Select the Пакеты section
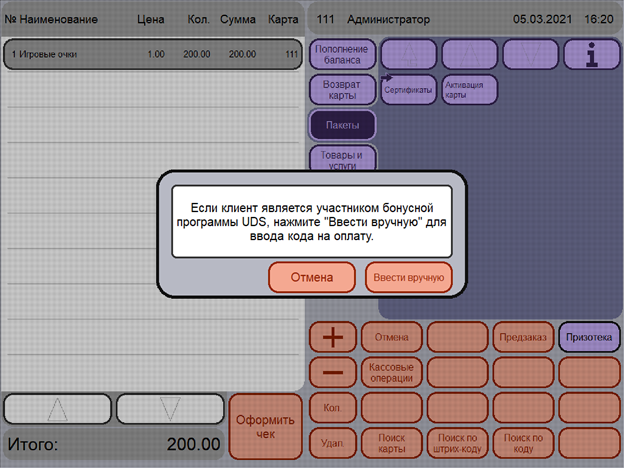The height and width of the screenshot is (468, 624). (x=342, y=125)
